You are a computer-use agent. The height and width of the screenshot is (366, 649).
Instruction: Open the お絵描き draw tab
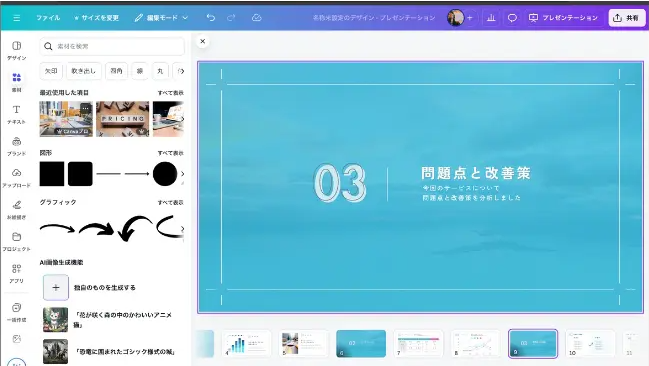coord(17,210)
